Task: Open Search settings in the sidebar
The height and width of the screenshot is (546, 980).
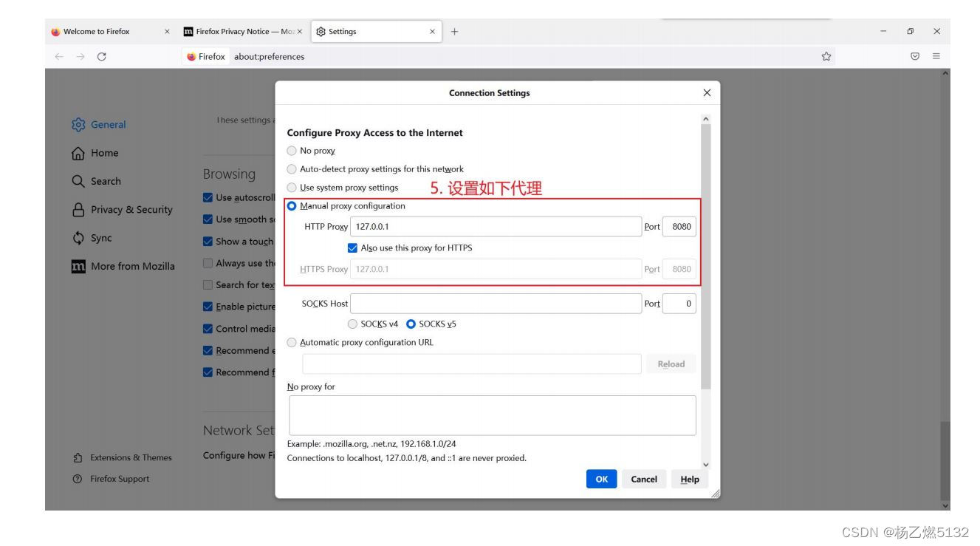Action: (x=97, y=181)
